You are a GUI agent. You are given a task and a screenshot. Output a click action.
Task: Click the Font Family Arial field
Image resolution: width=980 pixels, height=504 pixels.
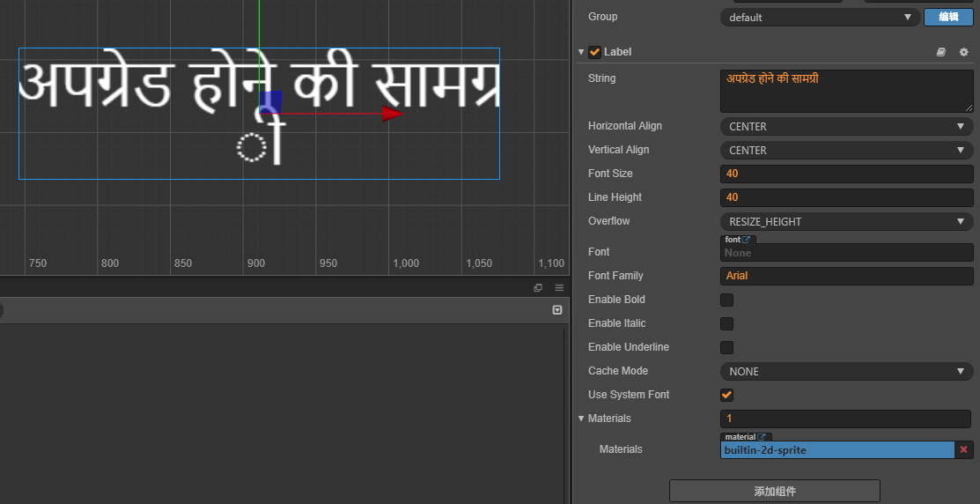coord(847,276)
